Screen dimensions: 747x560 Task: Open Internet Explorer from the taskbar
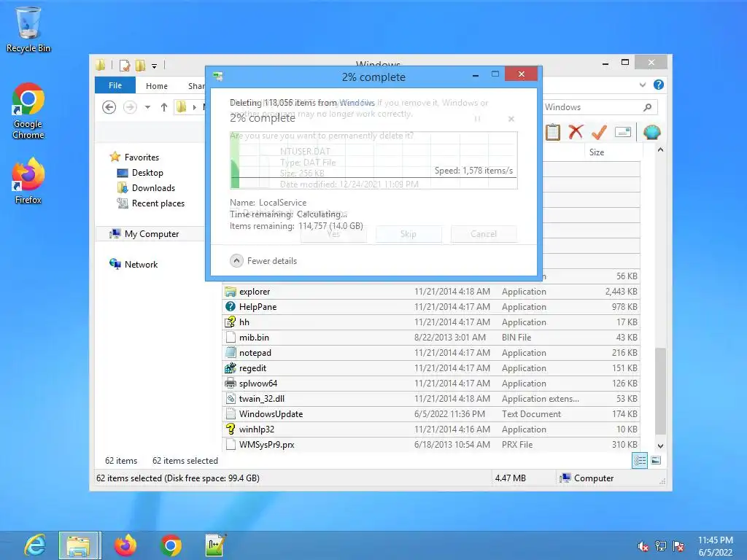pos(35,545)
